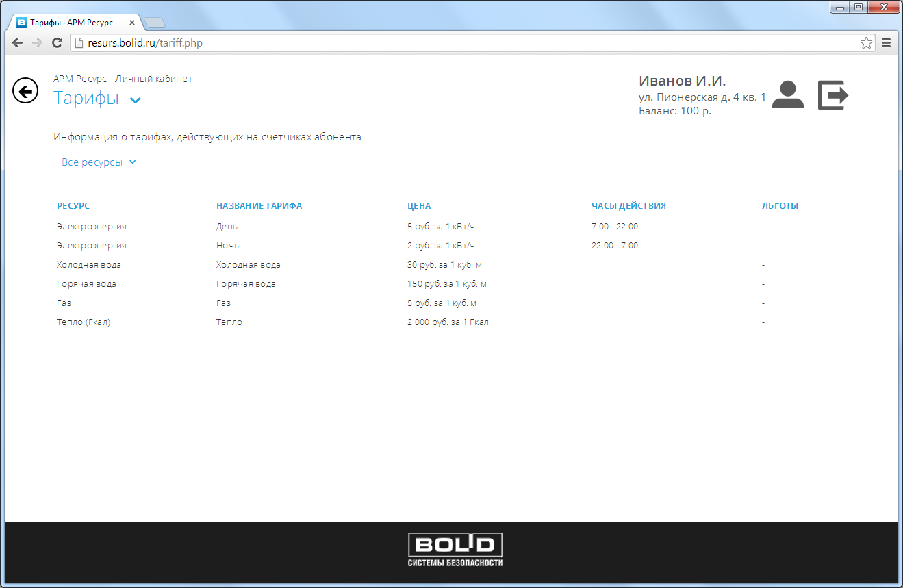Click the circular back arrow icon
The width and height of the screenshot is (903, 588).
pos(25,91)
